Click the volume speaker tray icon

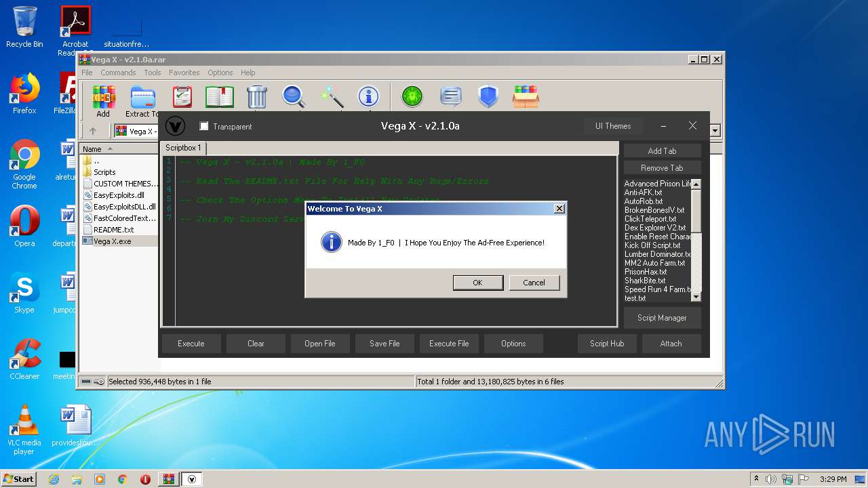pyautogui.click(x=770, y=479)
